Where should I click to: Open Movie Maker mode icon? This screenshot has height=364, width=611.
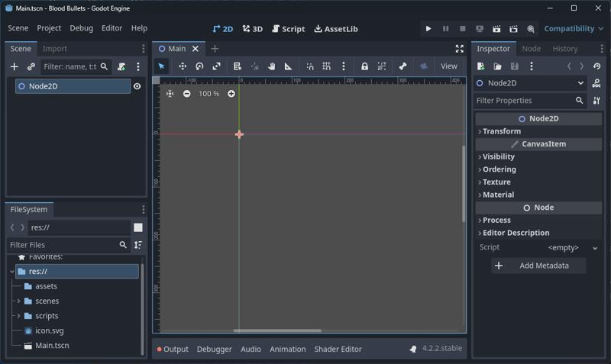pyautogui.click(x=531, y=28)
